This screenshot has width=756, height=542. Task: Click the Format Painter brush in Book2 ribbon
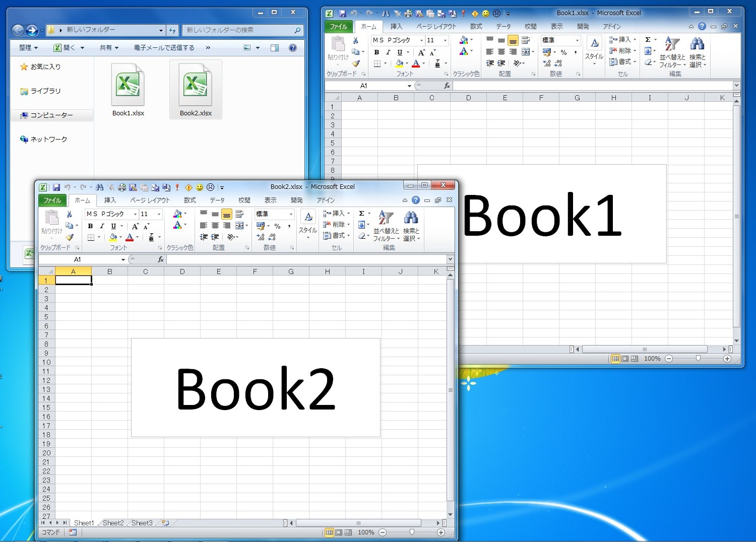70,237
